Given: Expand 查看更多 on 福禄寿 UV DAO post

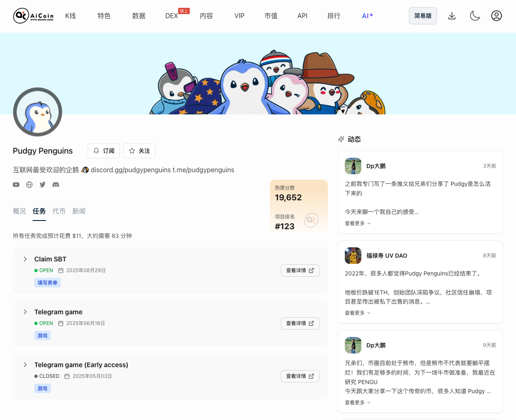Looking at the screenshot, I should [358, 313].
